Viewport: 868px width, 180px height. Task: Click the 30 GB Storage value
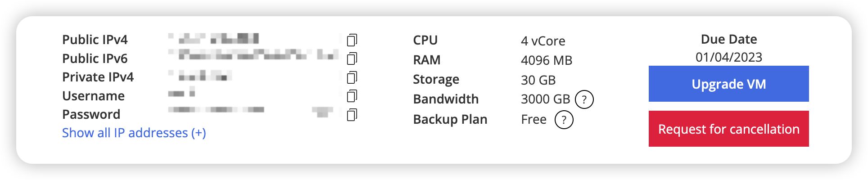538,80
